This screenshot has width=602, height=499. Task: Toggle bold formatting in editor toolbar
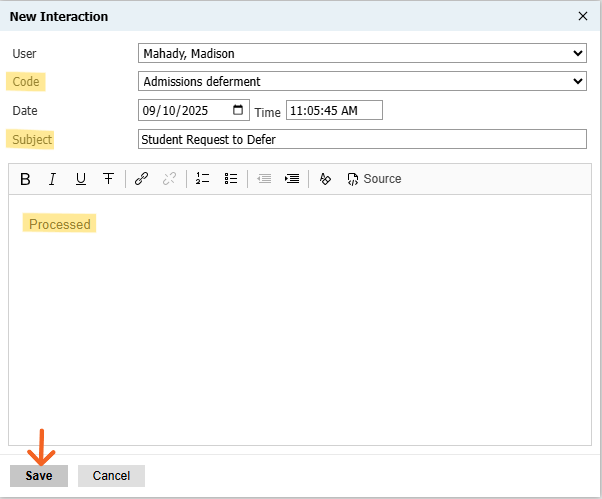(x=25, y=179)
